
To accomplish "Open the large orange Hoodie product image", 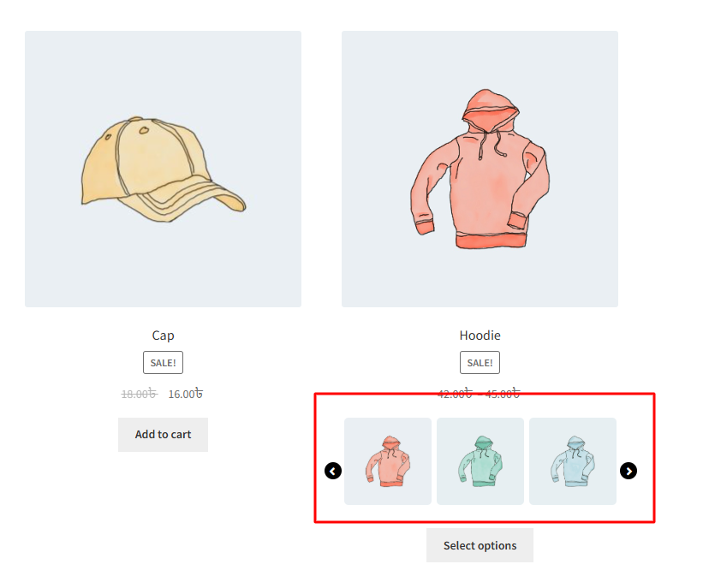I will tap(480, 169).
